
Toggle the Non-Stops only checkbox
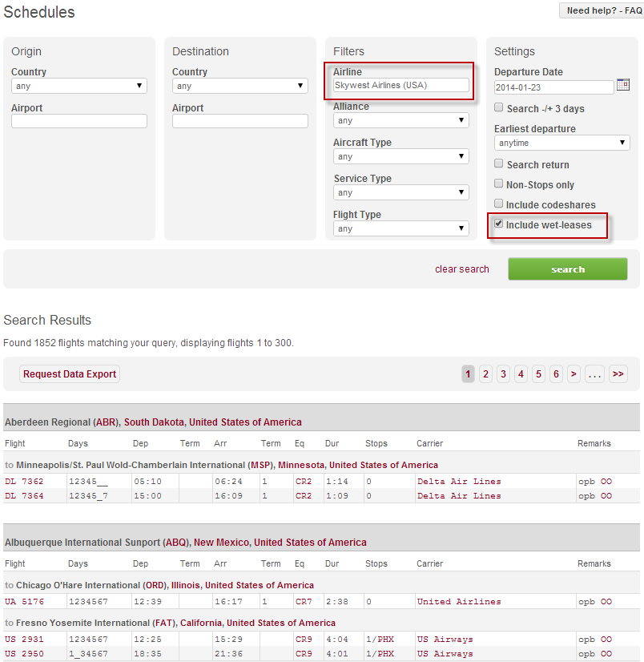coord(499,184)
